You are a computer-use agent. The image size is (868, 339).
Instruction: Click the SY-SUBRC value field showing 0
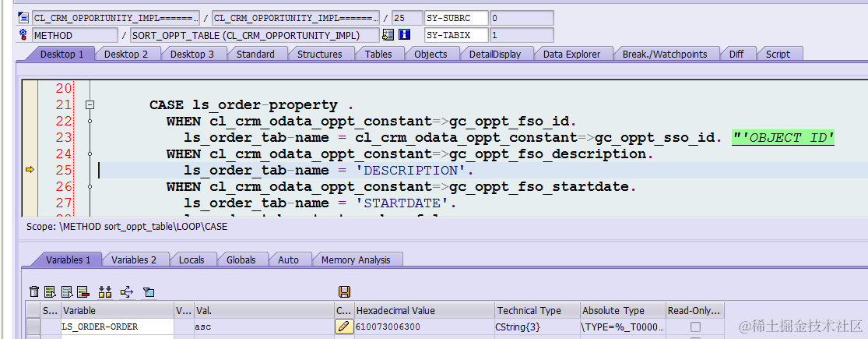click(x=522, y=18)
